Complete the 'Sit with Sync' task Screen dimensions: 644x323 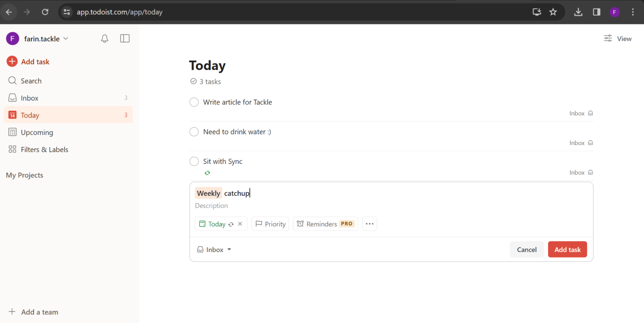click(194, 161)
